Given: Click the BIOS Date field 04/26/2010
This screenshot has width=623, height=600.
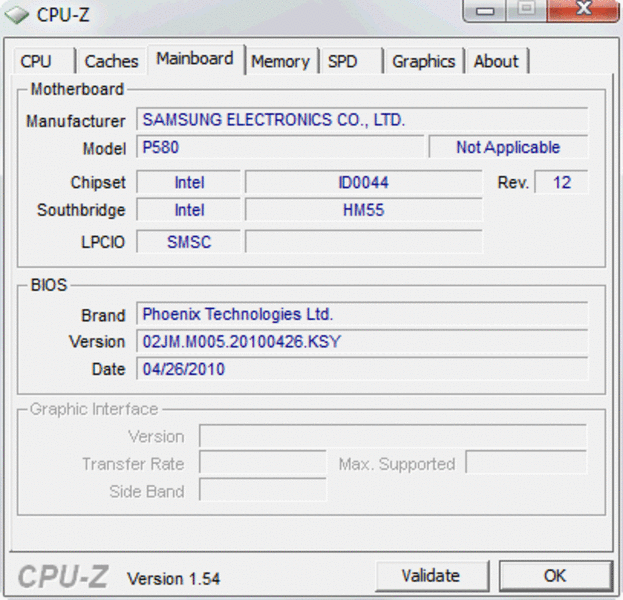Looking at the screenshot, I should click(362, 369).
